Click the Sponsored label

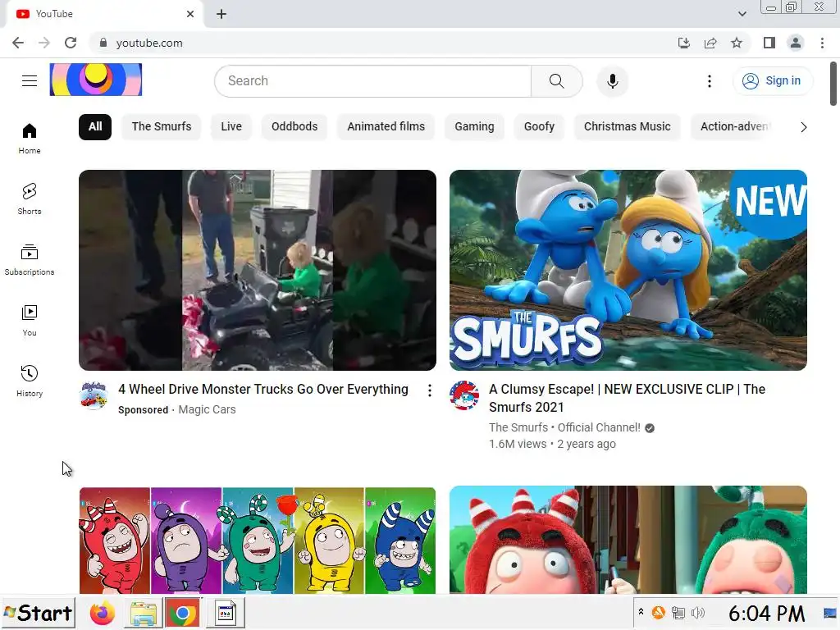pyautogui.click(x=143, y=410)
